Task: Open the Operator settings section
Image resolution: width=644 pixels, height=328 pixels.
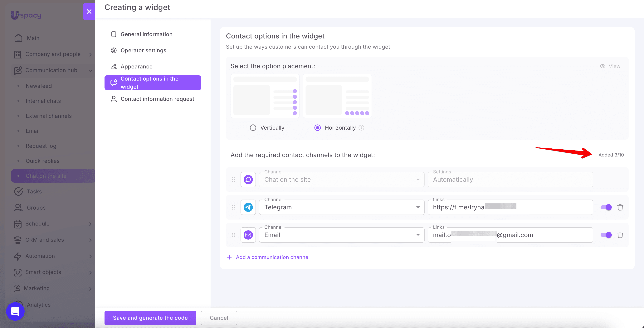Action: (x=153, y=50)
